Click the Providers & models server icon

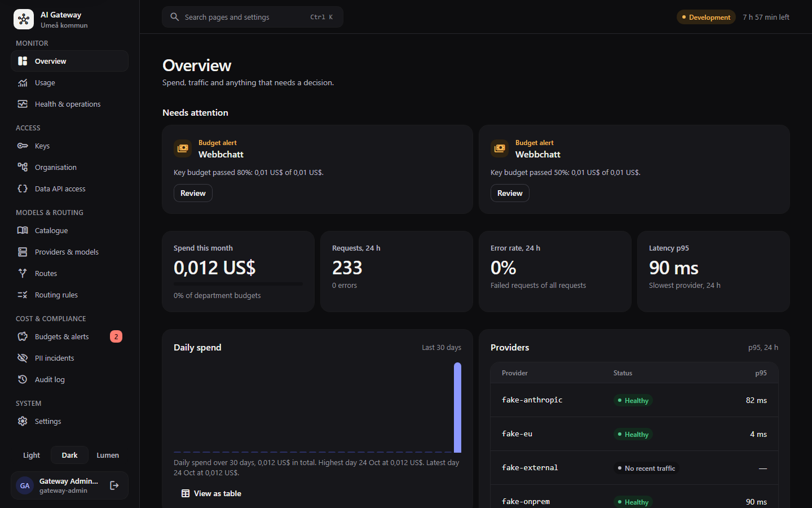click(x=23, y=252)
